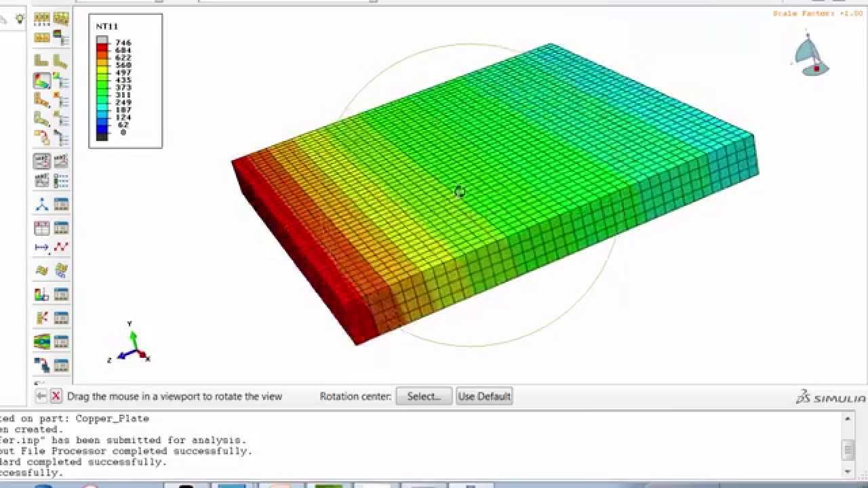
Task: Click legend value 746
Action: pyautogui.click(x=123, y=43)
